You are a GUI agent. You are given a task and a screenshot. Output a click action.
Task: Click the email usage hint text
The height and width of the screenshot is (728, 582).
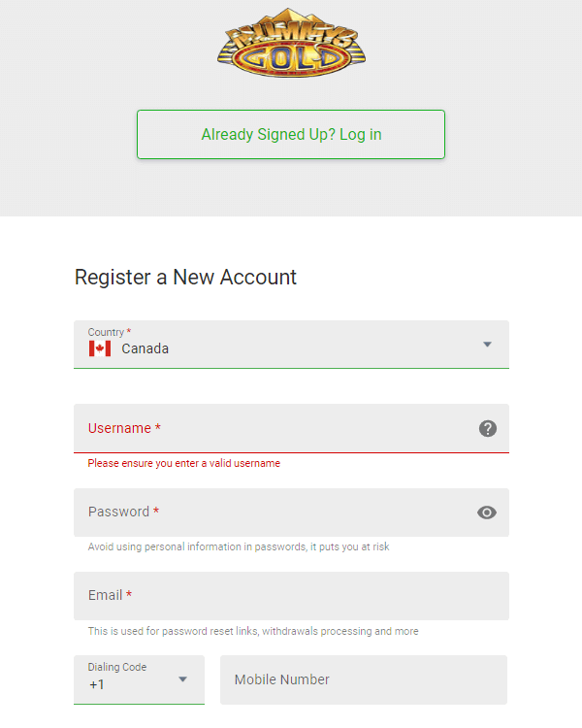coord(253,631)
